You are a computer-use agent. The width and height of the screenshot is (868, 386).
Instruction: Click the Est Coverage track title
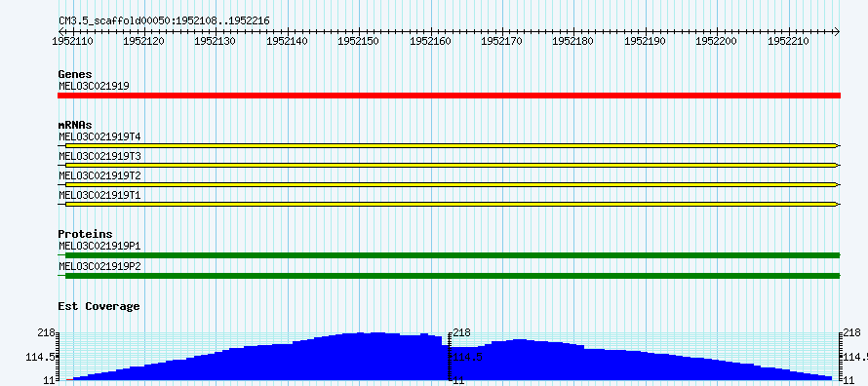point(99,306)
